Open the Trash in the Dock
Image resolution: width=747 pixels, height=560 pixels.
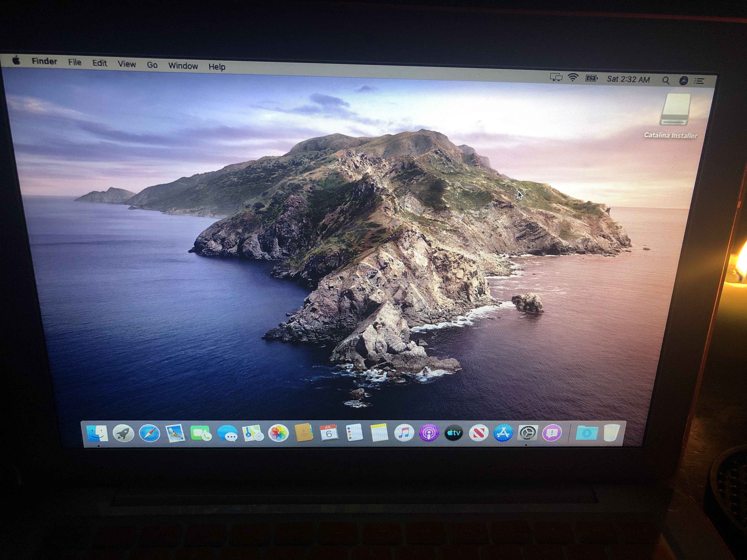(612, 432)
